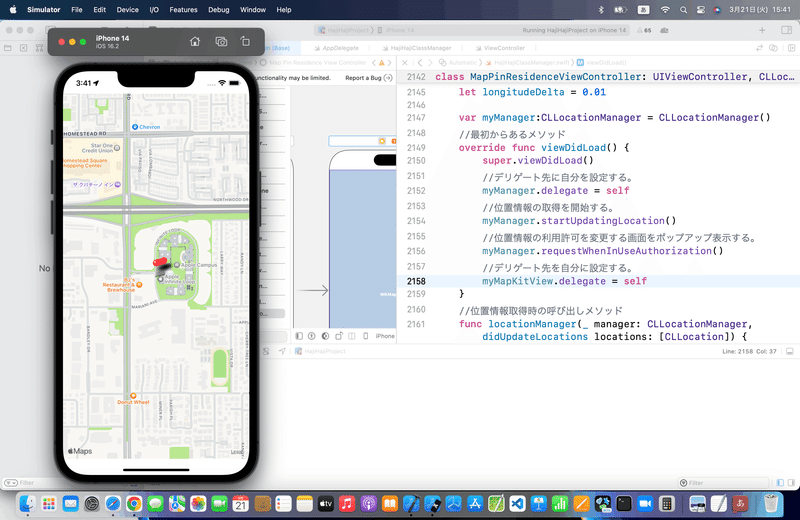Click the Bluetooth icon in menu bar
The height and width of the screenshot is (520, 800).
[601, 10]
